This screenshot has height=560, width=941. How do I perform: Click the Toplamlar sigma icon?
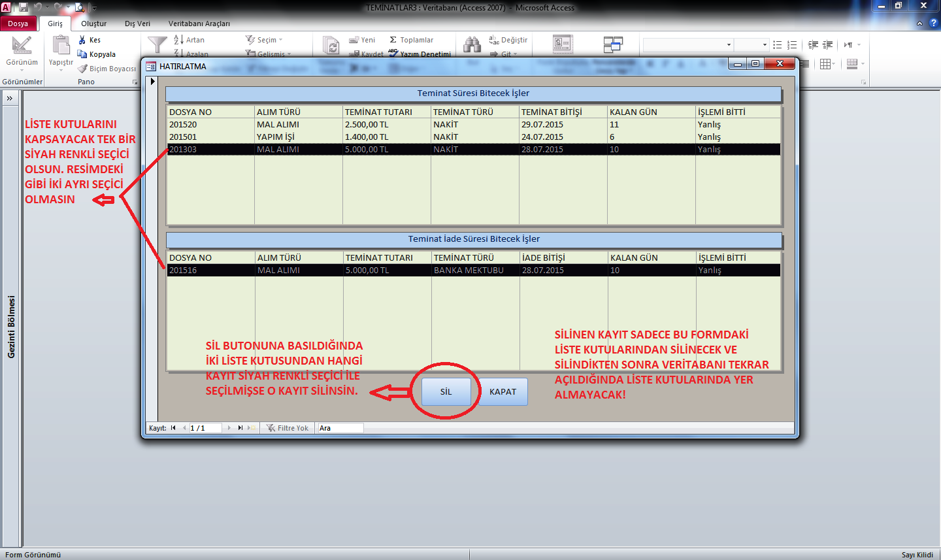tap(393, 40)
